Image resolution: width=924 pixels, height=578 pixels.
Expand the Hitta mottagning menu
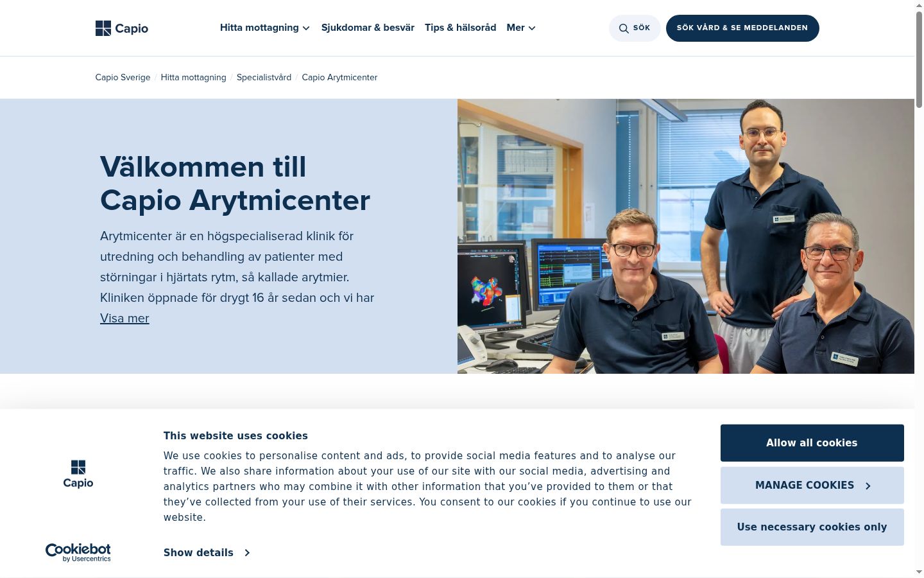(x=265, y=28)
